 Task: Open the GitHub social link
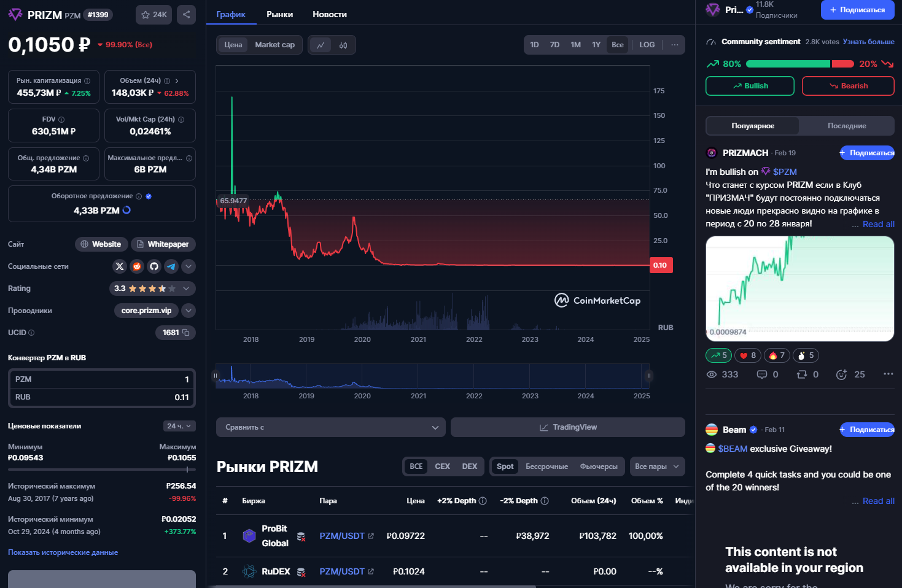(x=154, y=266)
